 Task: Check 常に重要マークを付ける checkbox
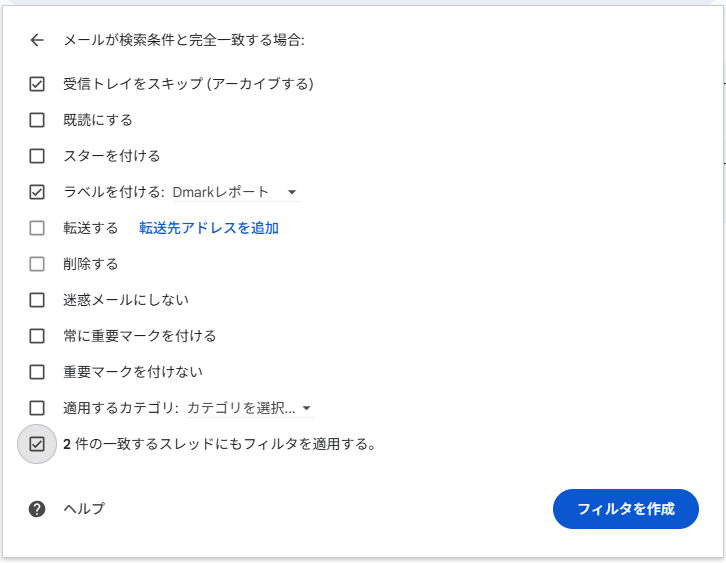(x=37, y=336)
